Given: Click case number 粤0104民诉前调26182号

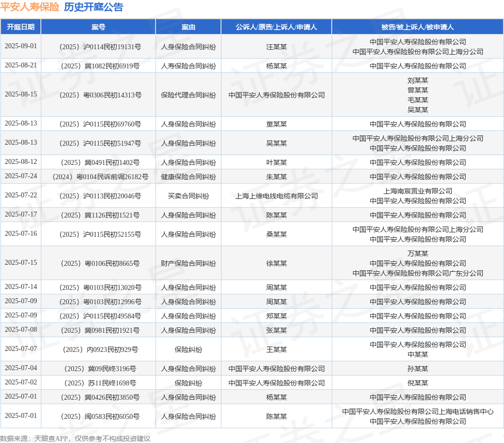Looking at the screenshot, I should click(100, 177).
